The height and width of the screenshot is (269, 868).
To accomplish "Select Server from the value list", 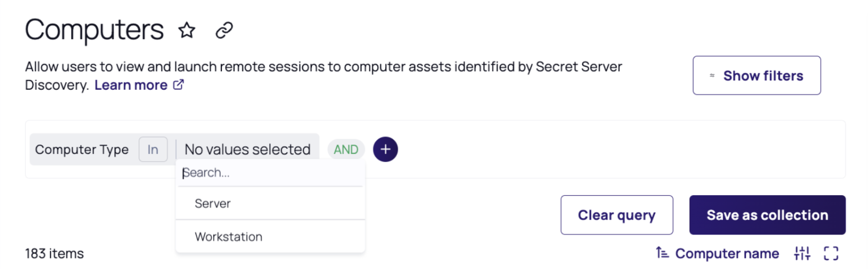I will click(x=213, y=204).
